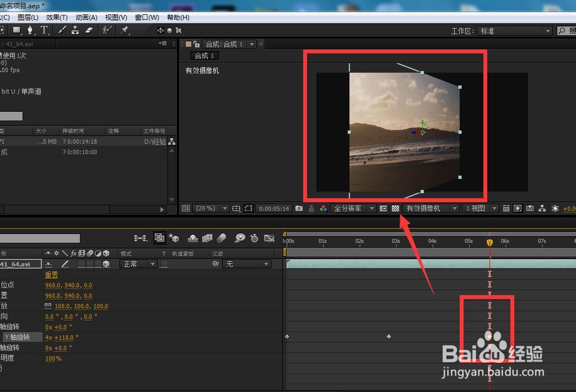This screenshot has width=576, height=392.
Task: Open the 正常 blending mode dropdown
Action: click(138, 264)
